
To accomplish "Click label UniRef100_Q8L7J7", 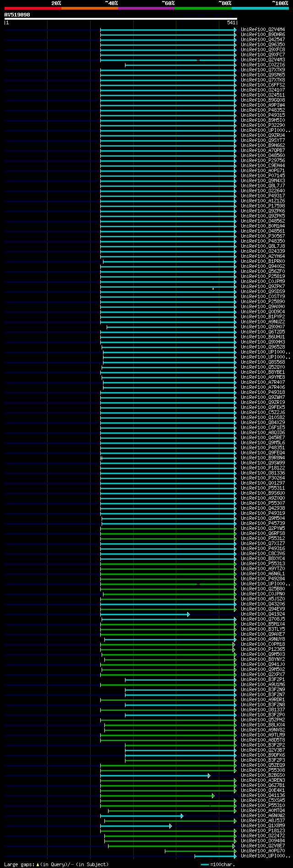I will coord(263,186).
